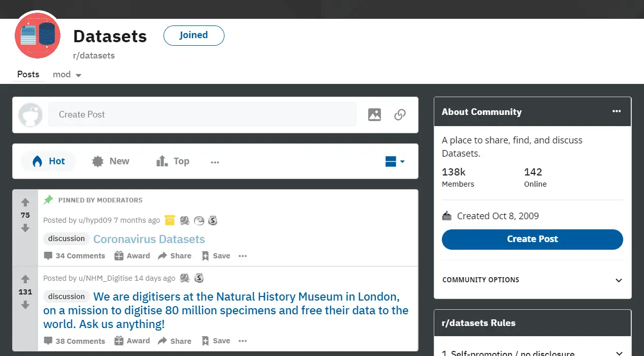Click the r/datasets subreddit name text
This screenshot has height=356, width=644.
click(x=94, y=55)
